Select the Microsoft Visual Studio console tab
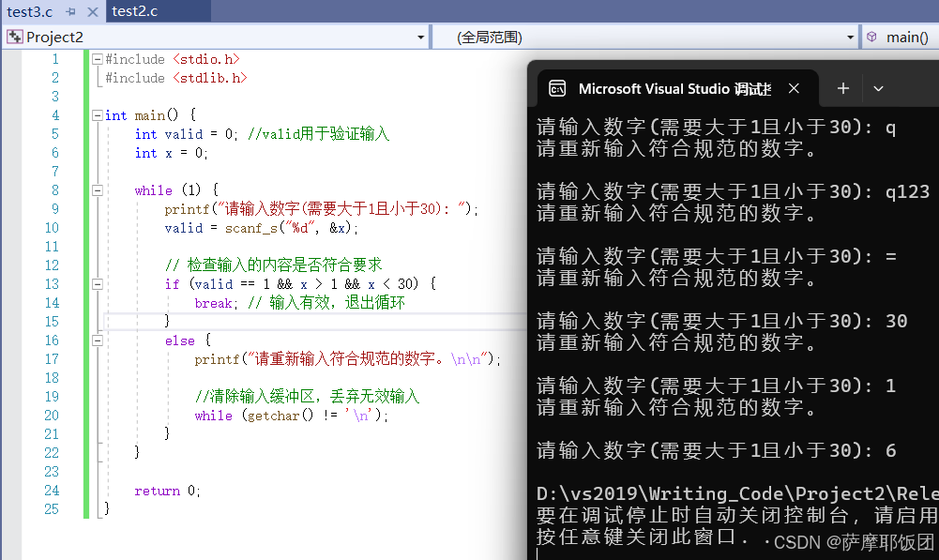The width and height of the screenshot is (939, 560). [x=678, y=88]
